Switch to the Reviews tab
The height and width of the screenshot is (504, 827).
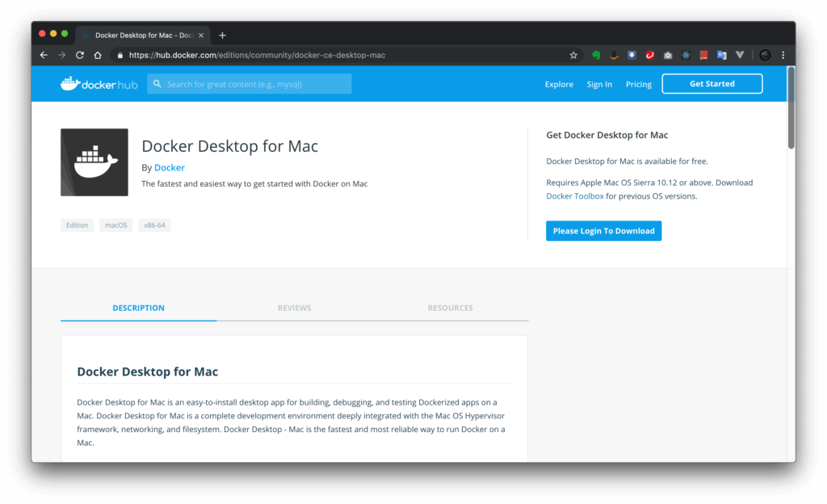pyautogui.click(x=294, y=308)
